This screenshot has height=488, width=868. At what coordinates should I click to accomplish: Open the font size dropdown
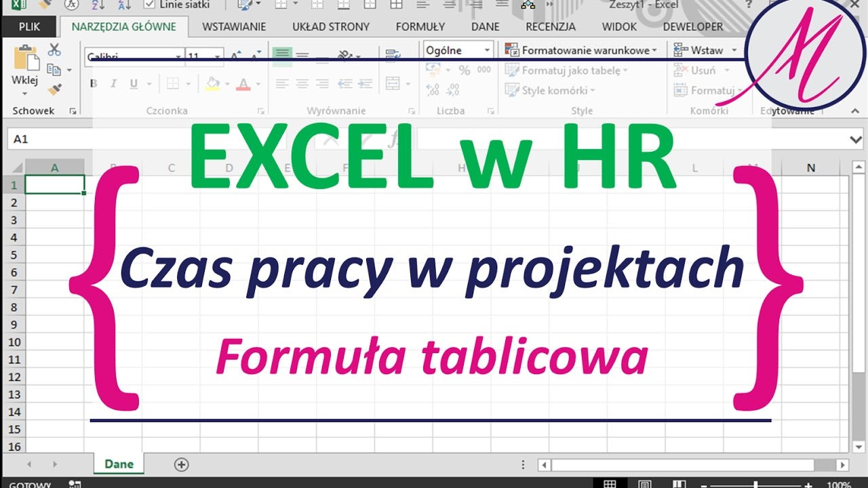(218, 57)
